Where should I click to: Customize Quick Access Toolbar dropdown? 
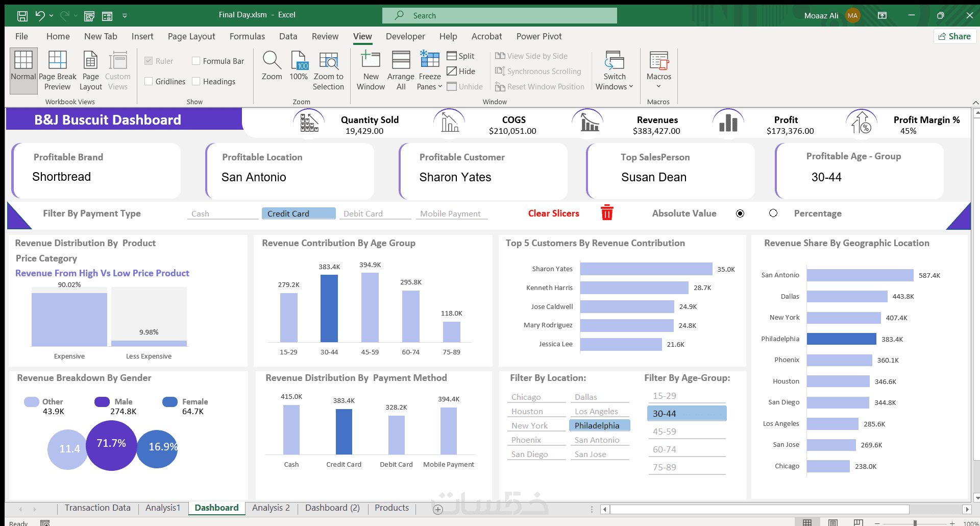[125, 16]
